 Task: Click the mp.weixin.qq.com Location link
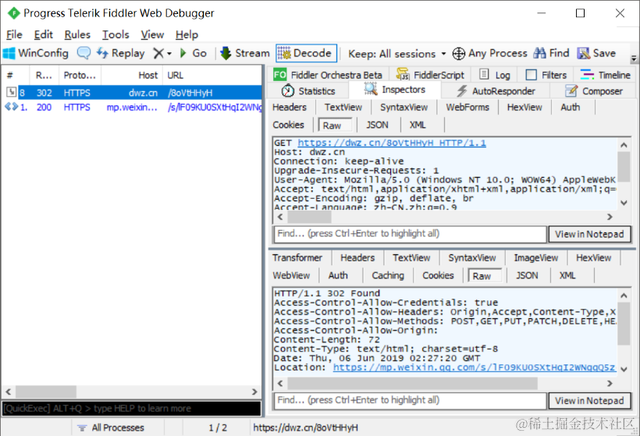[x=474, y=367]
